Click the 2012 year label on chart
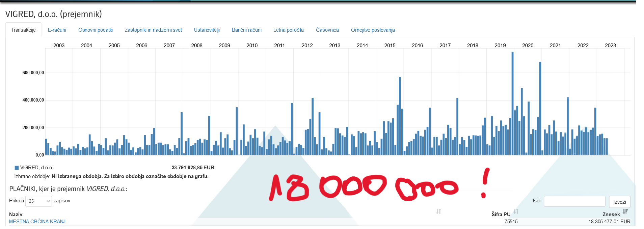644x229 pixels. point(307,45)
